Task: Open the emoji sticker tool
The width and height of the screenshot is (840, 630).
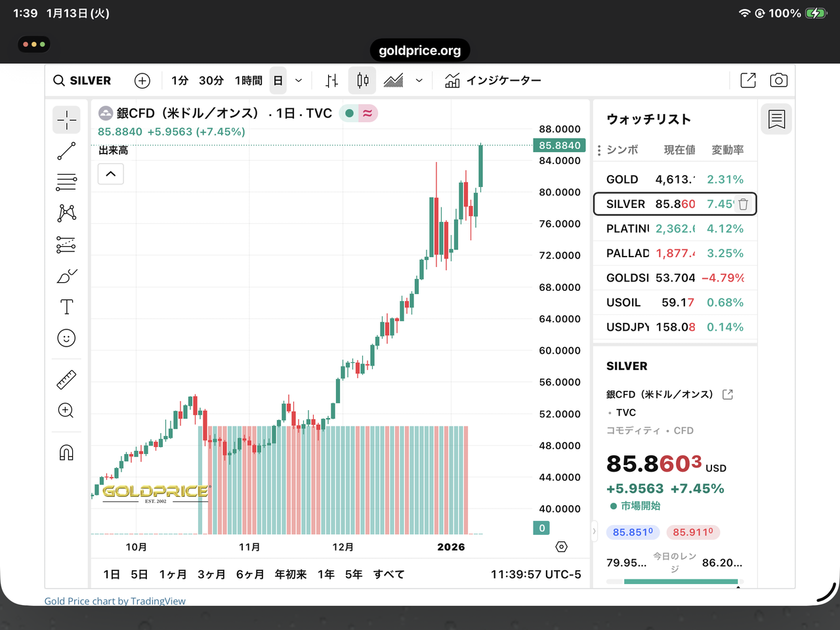Action: pyautogui.click(x=66, y=338)
